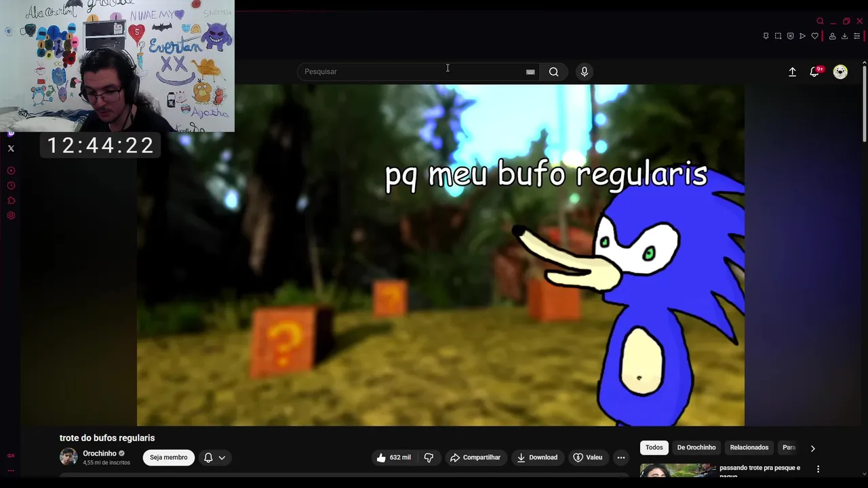Open the X (Twitter) sidebar panel
Image resolution: width=868 pixels, height=488 pixels.
pos(11,148)
